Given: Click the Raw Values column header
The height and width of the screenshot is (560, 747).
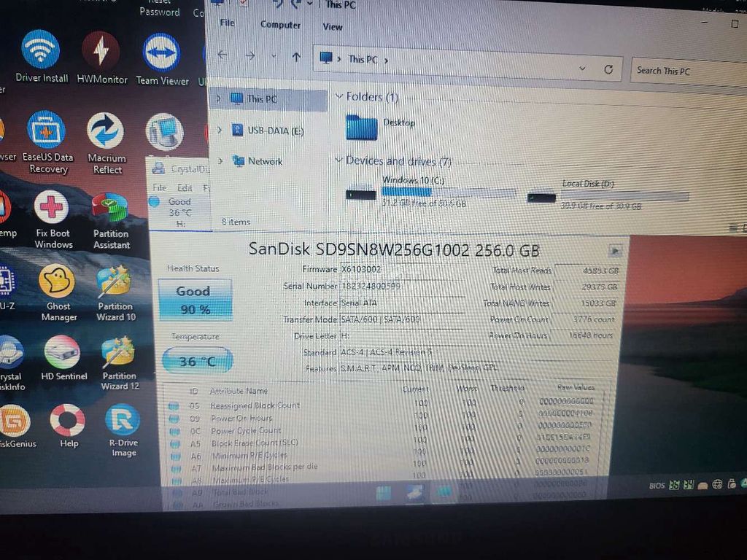Looking at the screenshot, I should (x=576, y=387).
